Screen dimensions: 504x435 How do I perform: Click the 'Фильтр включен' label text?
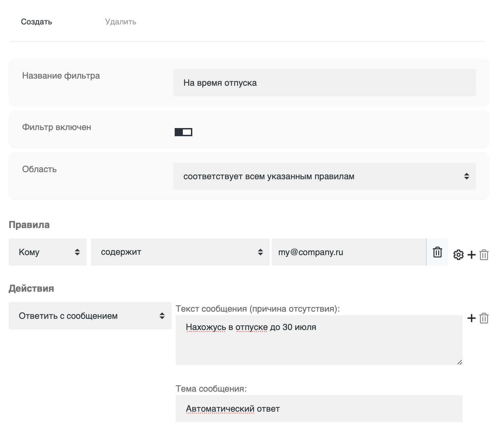(57, 127)
